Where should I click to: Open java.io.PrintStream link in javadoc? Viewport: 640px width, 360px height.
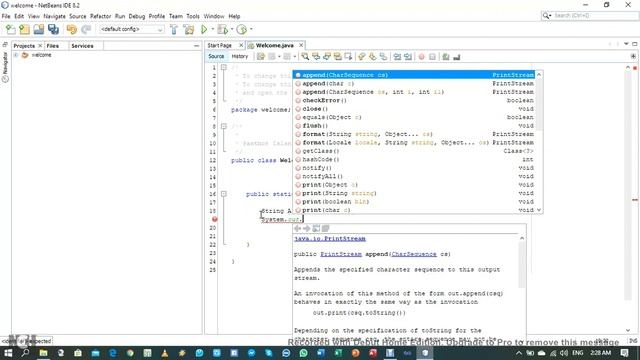coord(330,238)
